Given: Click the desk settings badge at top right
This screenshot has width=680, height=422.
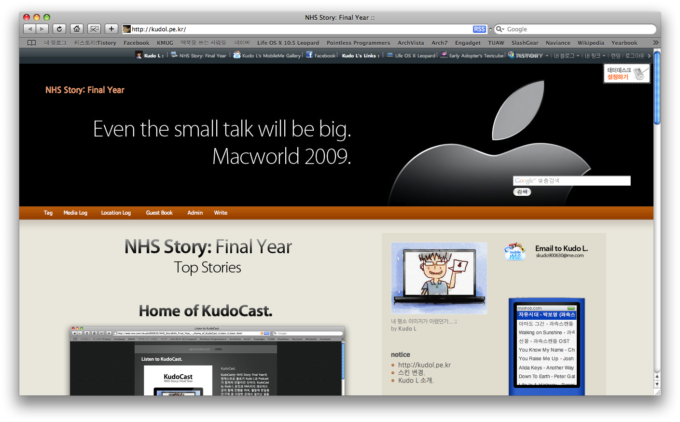Looking at the screenshot, I should (x=626, y=73).
